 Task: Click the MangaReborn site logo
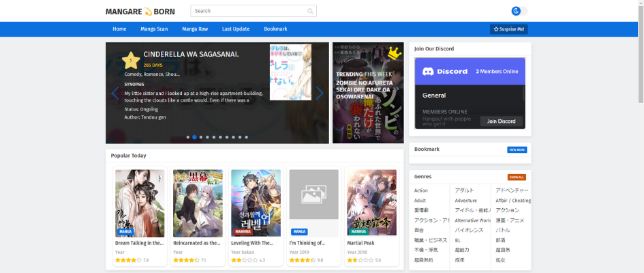click(140, 12)
